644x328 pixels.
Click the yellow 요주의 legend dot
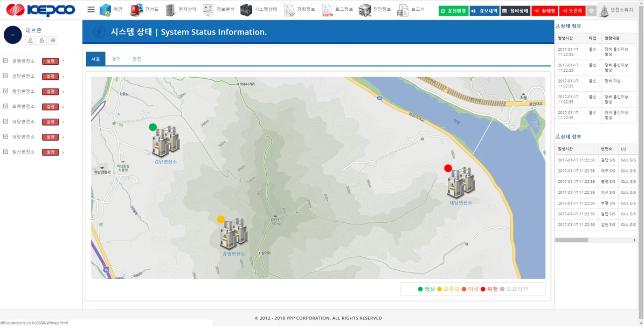[x=439, y=289]
